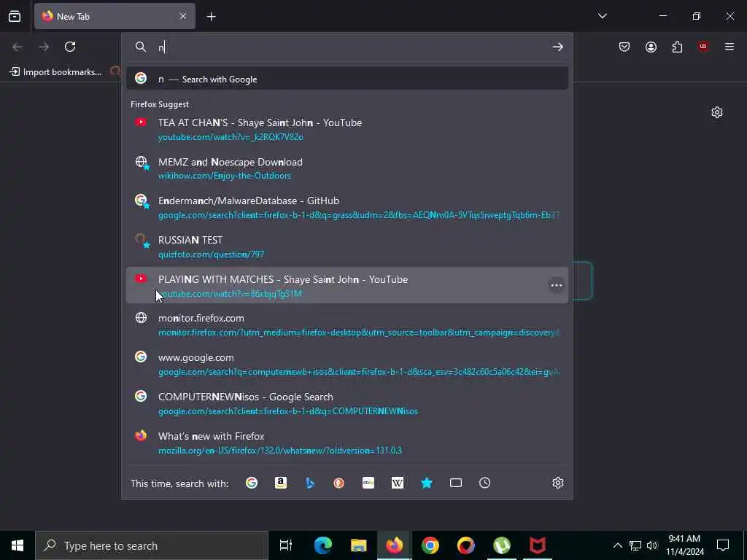Open search settings gear in suggestion panel
The width and height of the screenshot is (747, 560).
click(558, 483)
